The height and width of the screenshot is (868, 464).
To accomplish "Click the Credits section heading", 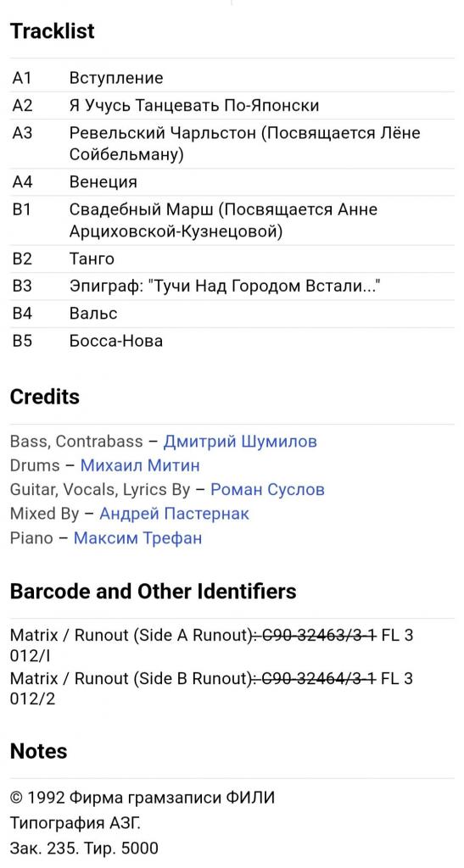I will pos(45,397).
